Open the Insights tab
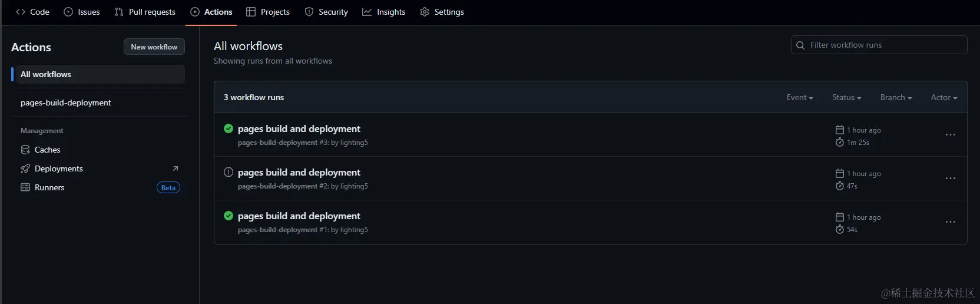Image resolution: width=980 pixels, height=304 pixels. pos(384,12)
